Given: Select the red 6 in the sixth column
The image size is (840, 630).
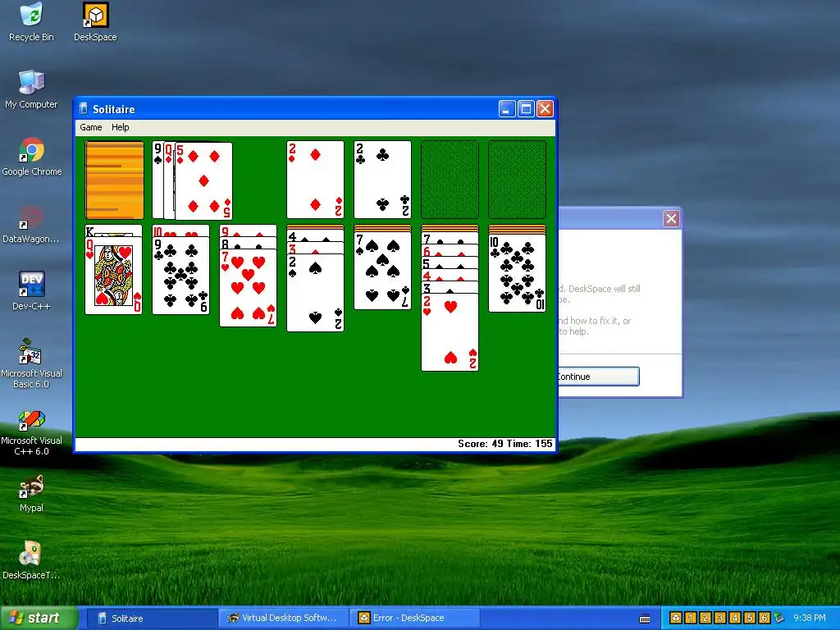Looking at the screenshot, I should click(x=450, y=250).
